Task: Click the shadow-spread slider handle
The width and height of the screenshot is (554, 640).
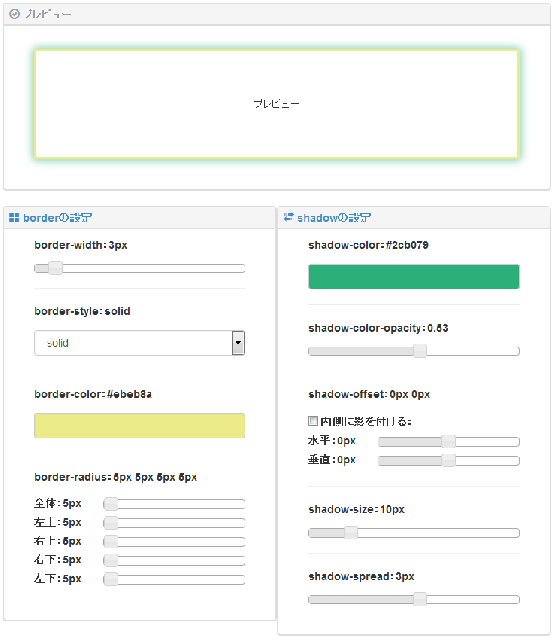Action: pos(420,599)
